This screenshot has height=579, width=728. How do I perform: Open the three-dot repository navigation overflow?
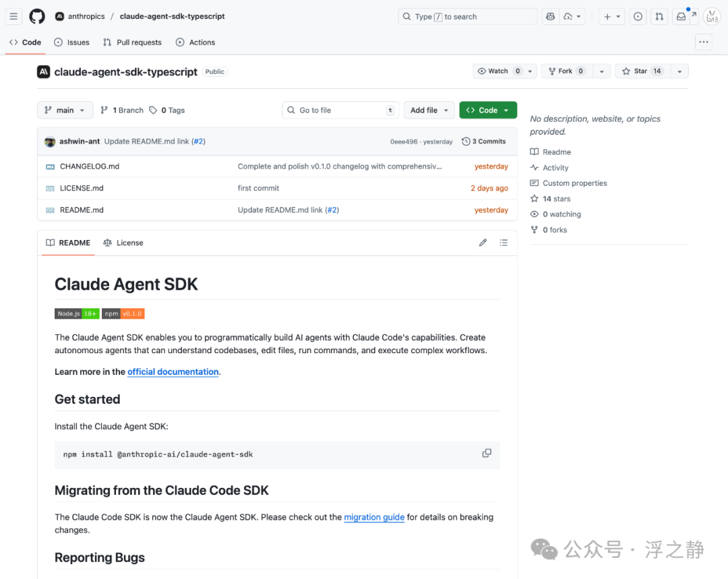704,42
